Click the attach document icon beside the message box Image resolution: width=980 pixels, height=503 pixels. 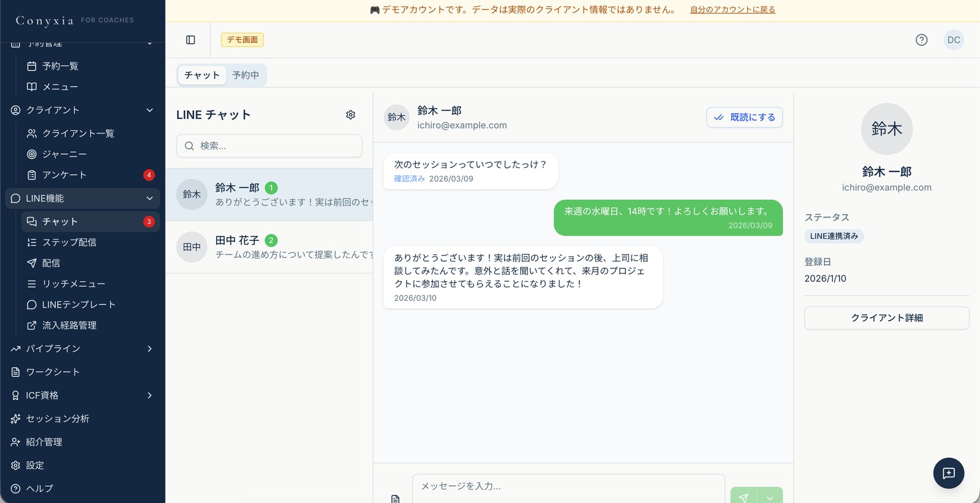pyautogui.click(x=395, y=498)
